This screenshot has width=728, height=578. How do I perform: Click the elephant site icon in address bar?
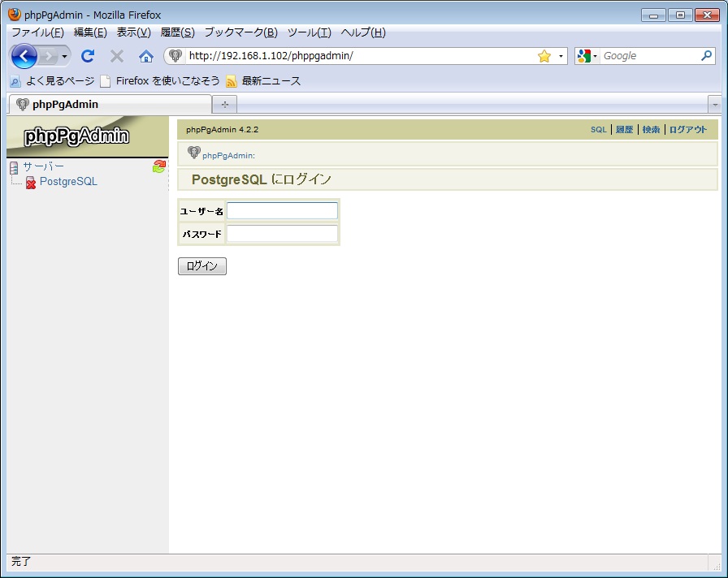(175, 56)
